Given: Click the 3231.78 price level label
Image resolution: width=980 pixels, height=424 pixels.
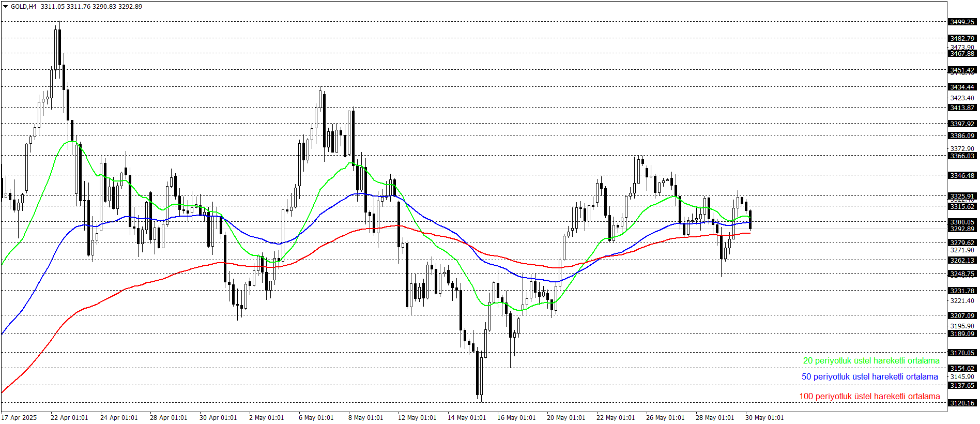Looking at the screenshot, I should (x=962, y=291).
